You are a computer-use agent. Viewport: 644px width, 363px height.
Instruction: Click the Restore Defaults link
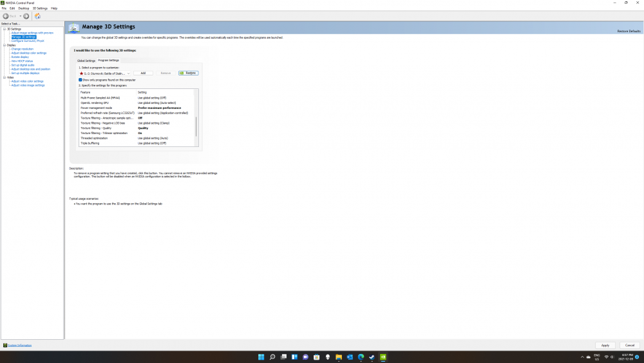[629, 31]
